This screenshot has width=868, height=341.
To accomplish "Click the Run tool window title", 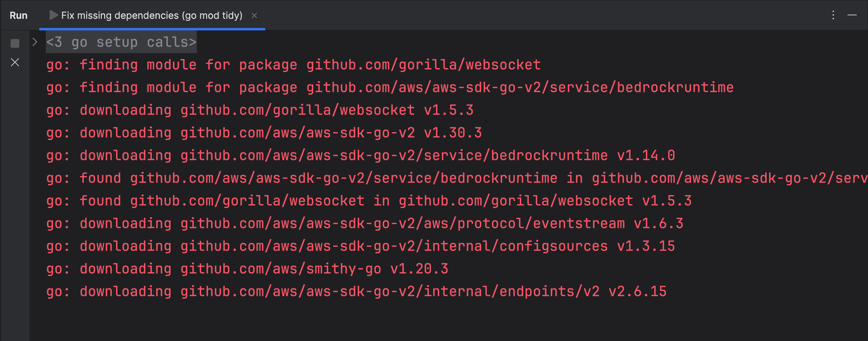I will (x=19, y=15).
